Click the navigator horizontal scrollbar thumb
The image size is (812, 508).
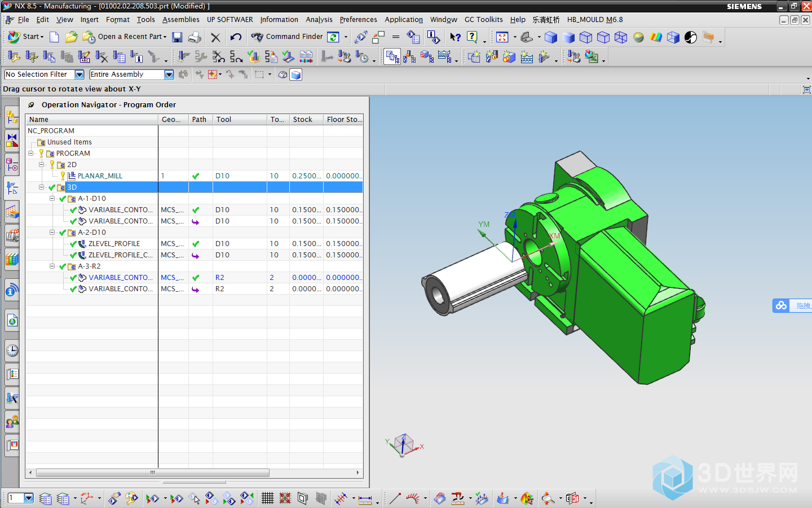152,472
